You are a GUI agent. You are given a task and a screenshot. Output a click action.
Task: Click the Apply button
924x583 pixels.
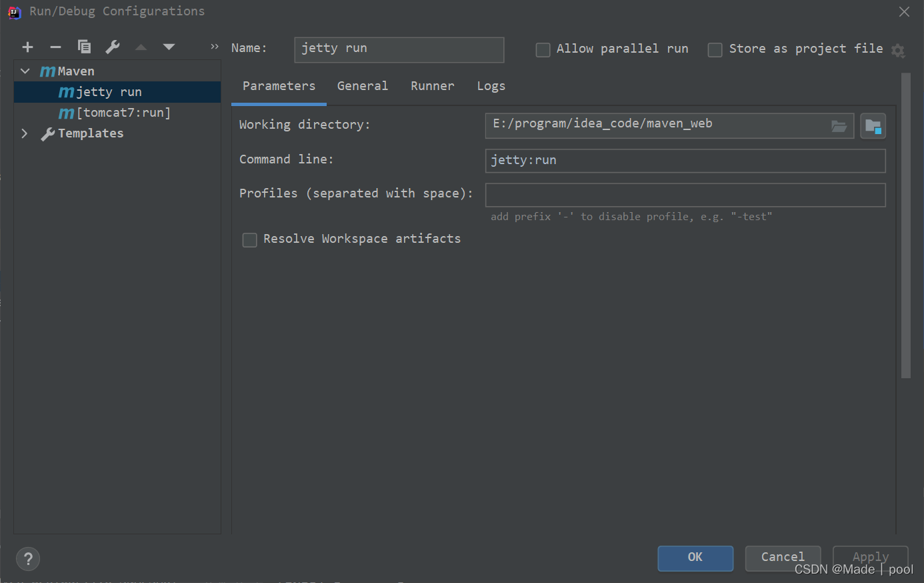[x=871, y=558]
